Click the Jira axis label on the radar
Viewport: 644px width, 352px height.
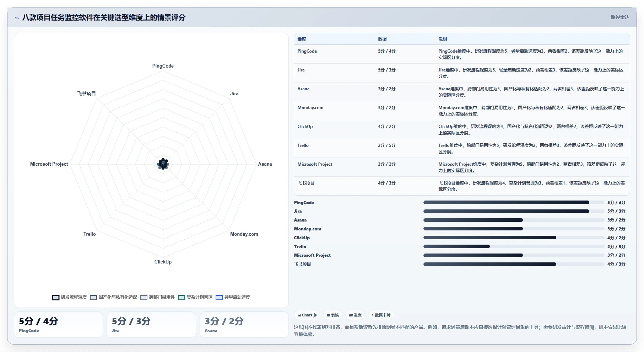pos(234,94)
